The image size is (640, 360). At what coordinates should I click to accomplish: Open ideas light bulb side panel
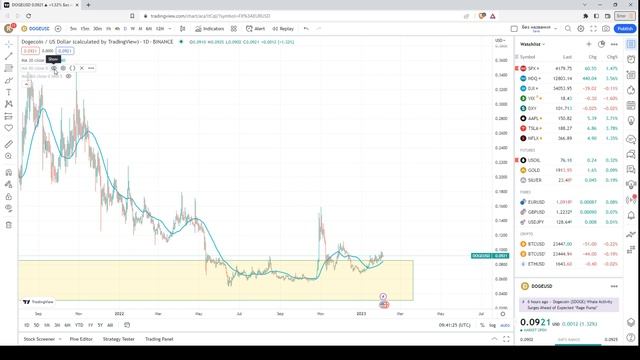point(631,121)
